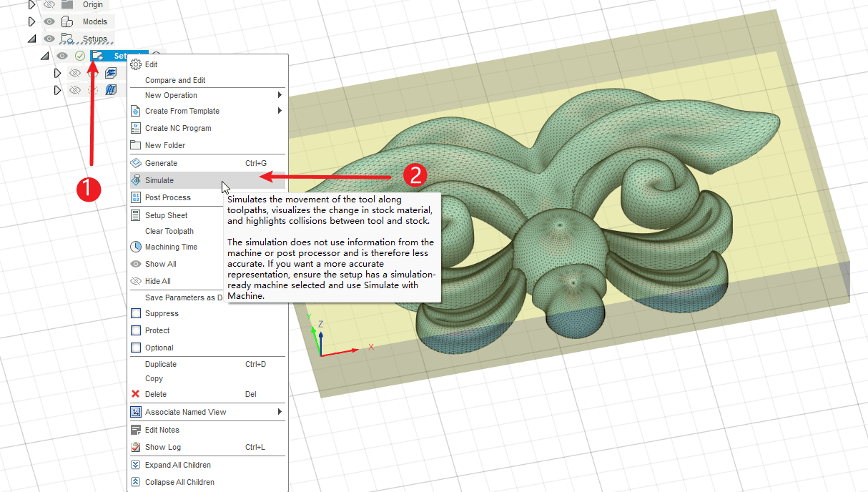Click the Show Log icon
This screenshot has height=492, width=868.
pyautogui.click(x=136, y=447)
